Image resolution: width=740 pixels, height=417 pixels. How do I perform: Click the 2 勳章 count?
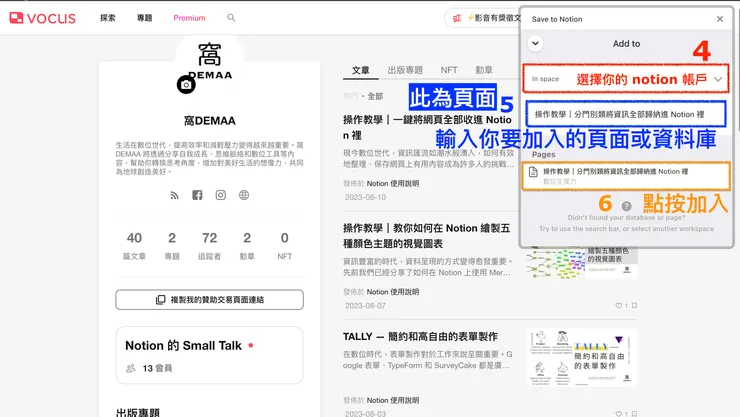247,245
